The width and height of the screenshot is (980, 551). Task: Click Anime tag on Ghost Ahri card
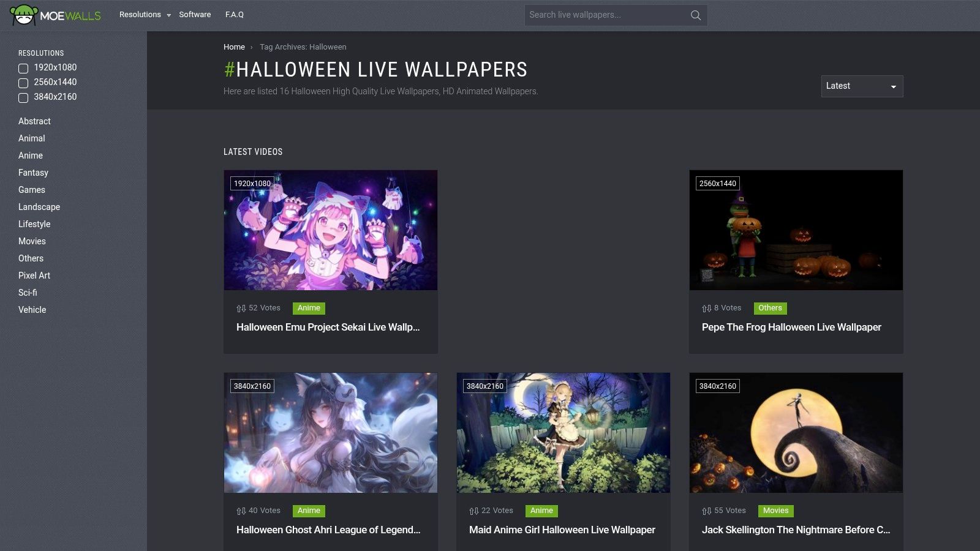pos(309,511)
